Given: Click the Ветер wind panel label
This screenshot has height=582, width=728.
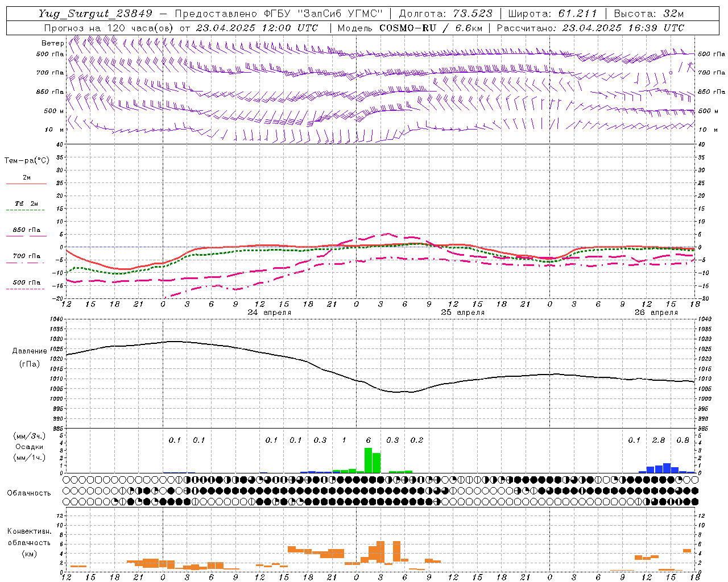Looking at the screenshot, I should tap(53, 43).
